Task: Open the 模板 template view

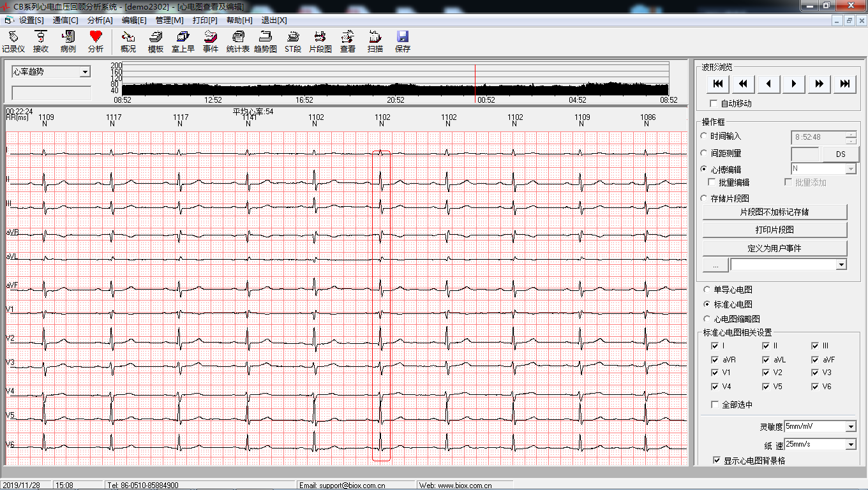Action: 156,41
